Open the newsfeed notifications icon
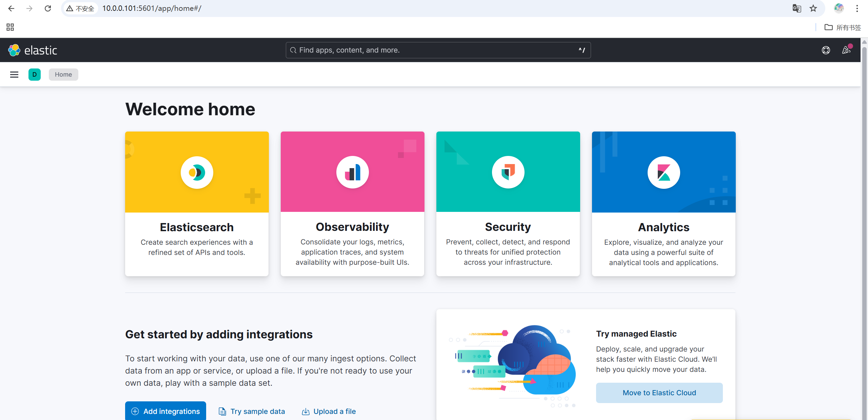The width and height of the screenshot is (868, 420). (846, 50)
